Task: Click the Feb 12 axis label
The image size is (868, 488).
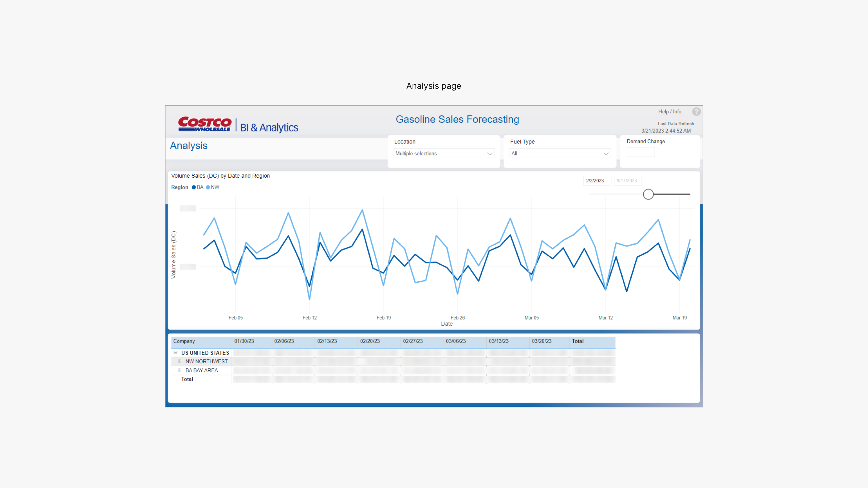Action: 310,318
